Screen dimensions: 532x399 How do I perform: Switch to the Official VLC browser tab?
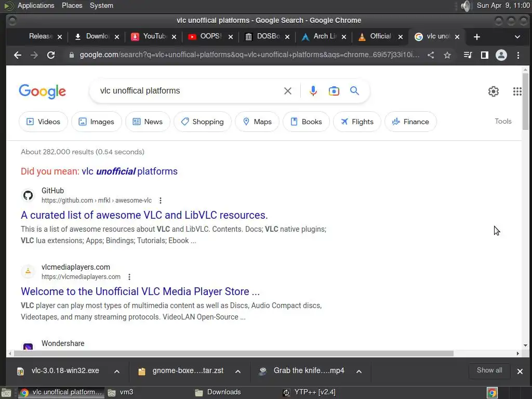(x=376, y=36)
